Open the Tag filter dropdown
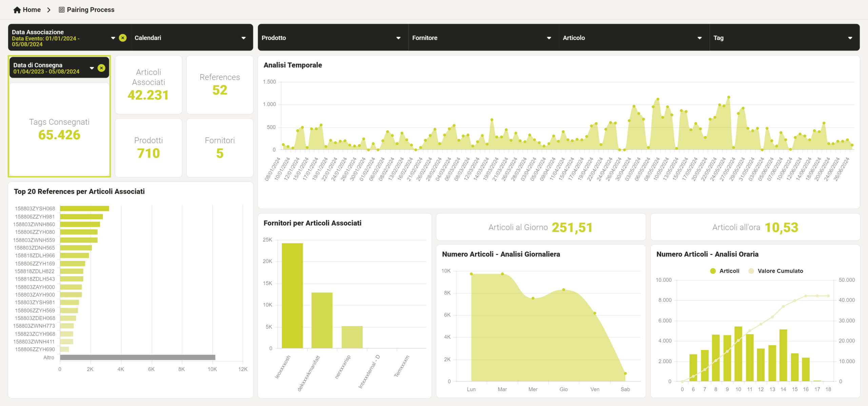868x406 pixels. tap(850, 38)
